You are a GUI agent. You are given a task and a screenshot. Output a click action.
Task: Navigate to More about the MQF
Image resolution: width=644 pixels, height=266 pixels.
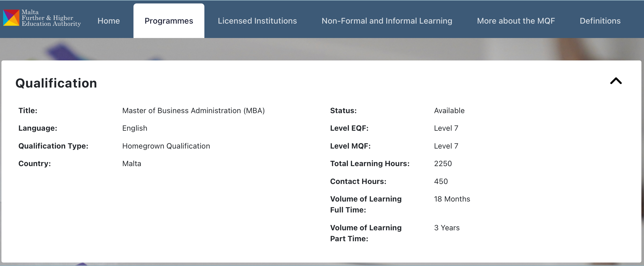[x=516, y=21]
